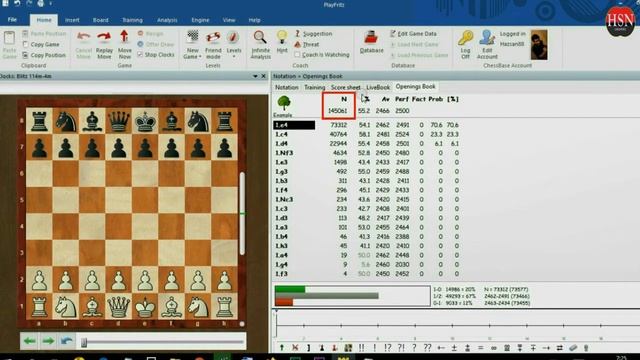Click the blue take-back arrow below the board
The width and height of the screenshot is (640, 360).
pos(67,341)
